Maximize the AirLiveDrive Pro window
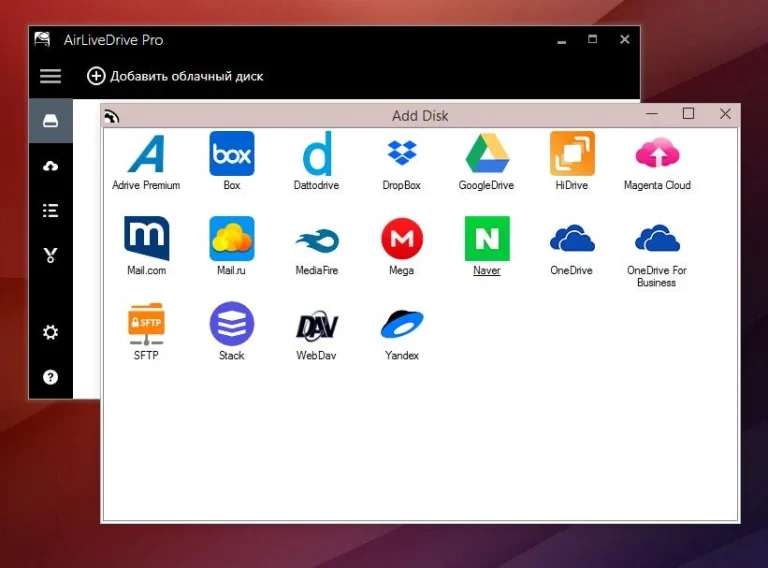 coord(593,39)
